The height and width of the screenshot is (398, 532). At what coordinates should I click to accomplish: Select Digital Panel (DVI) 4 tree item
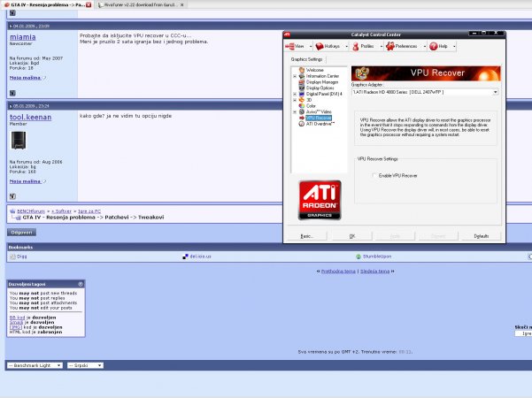point(324,94)
